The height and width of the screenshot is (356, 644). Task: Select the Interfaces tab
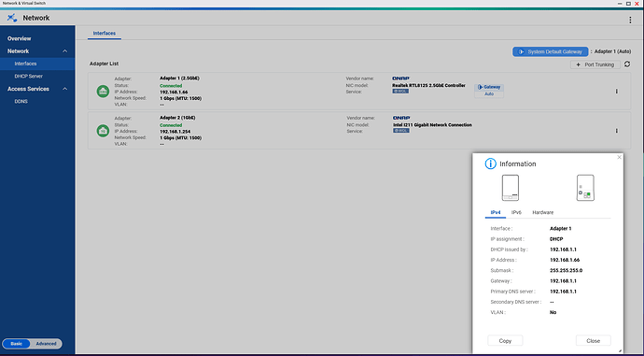coord(105,34)
